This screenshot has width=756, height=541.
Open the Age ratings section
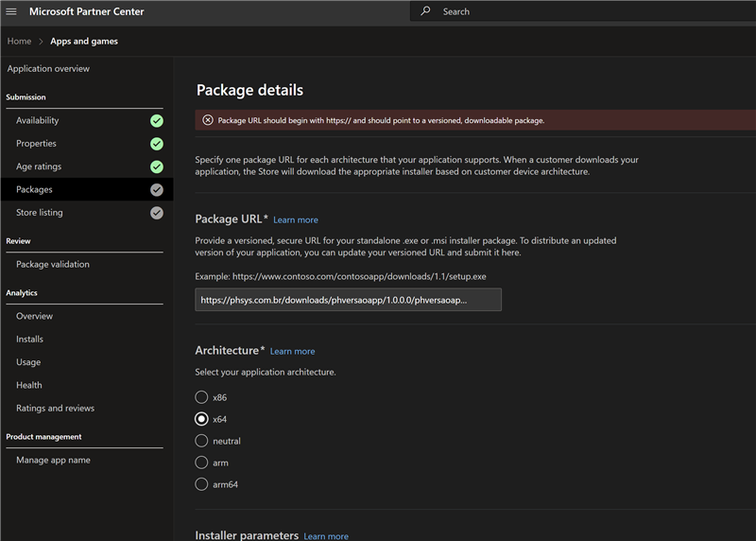(39, 166)
